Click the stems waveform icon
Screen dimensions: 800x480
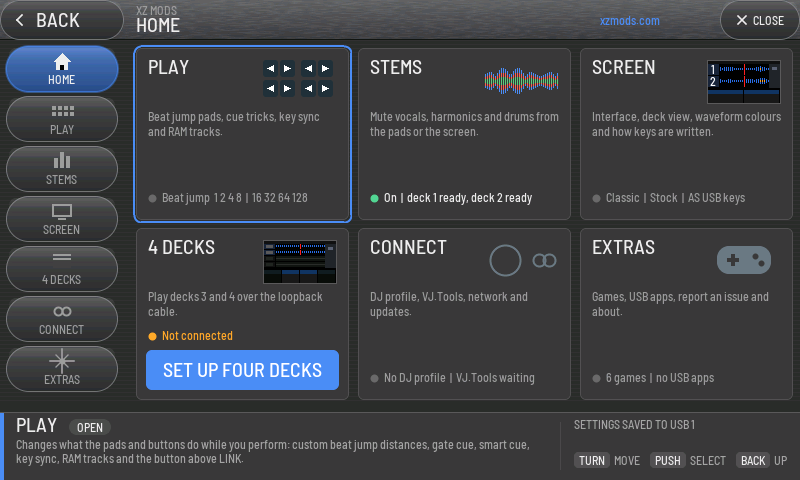pos(521,81)
